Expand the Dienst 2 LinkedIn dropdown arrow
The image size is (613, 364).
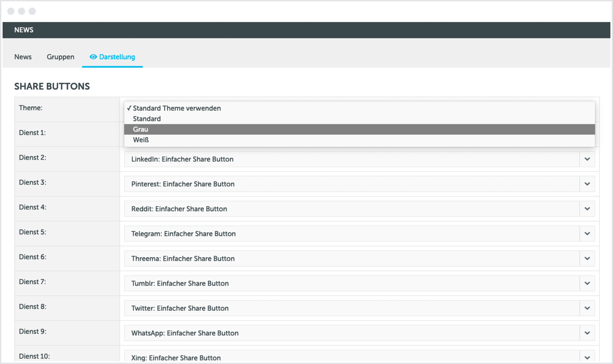tap(587, 159)
